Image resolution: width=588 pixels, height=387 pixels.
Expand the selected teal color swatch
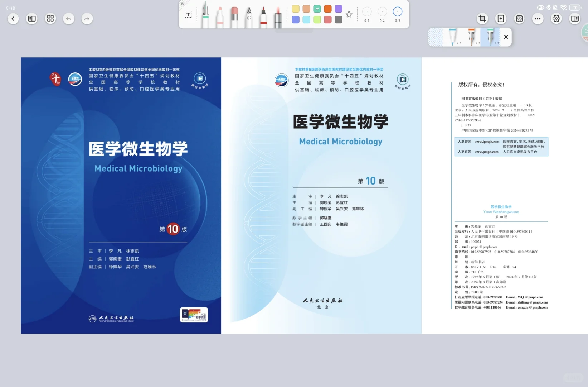[x=317, y=9]
